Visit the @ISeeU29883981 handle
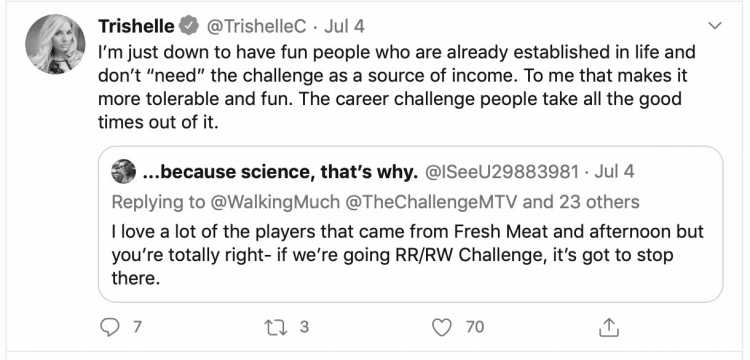 coord(502,172)
